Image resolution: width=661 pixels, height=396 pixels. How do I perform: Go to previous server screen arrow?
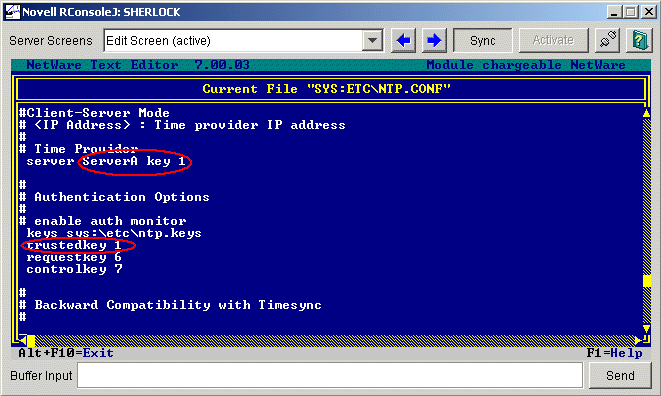pyautogui.click(x=403, y=40)
